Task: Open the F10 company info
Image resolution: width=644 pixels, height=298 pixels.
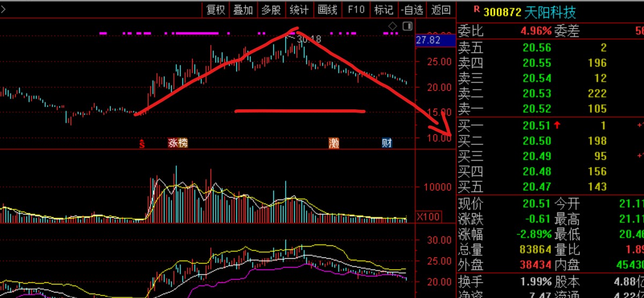Action: point(356,9)
